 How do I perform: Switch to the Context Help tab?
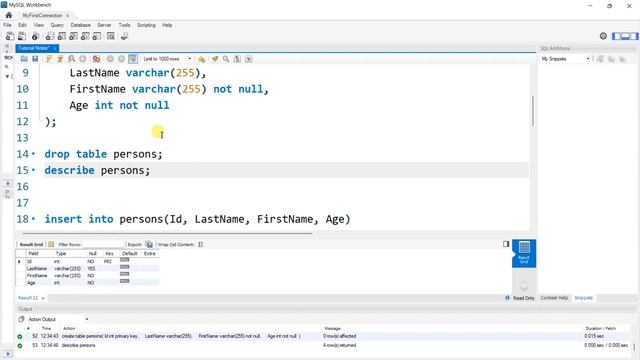(554, 298)
